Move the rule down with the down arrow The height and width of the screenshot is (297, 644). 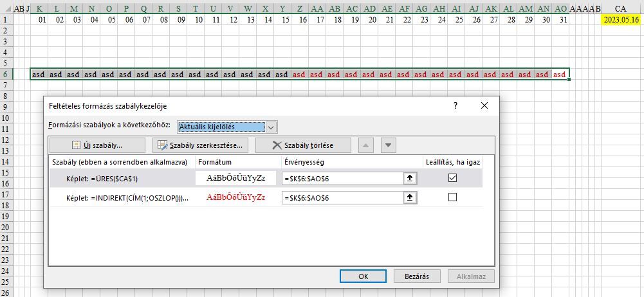[389, 145]
